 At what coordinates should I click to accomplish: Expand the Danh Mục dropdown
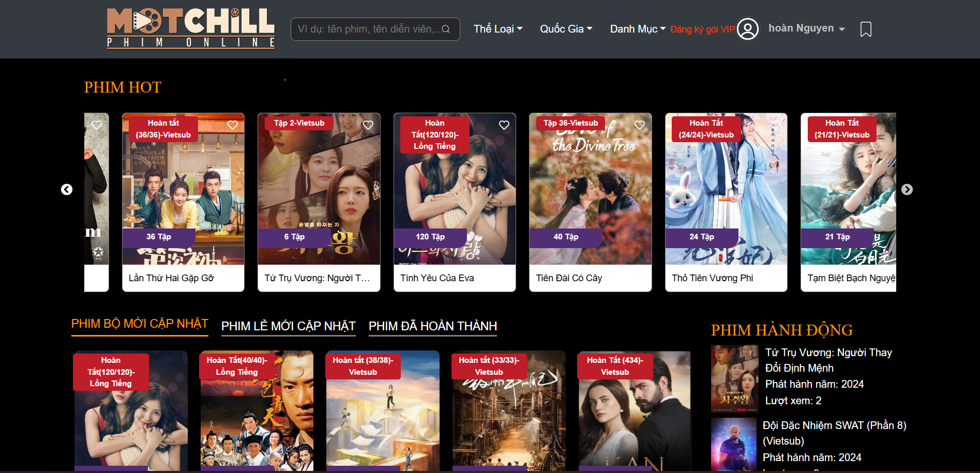click(x=638, y=29)
